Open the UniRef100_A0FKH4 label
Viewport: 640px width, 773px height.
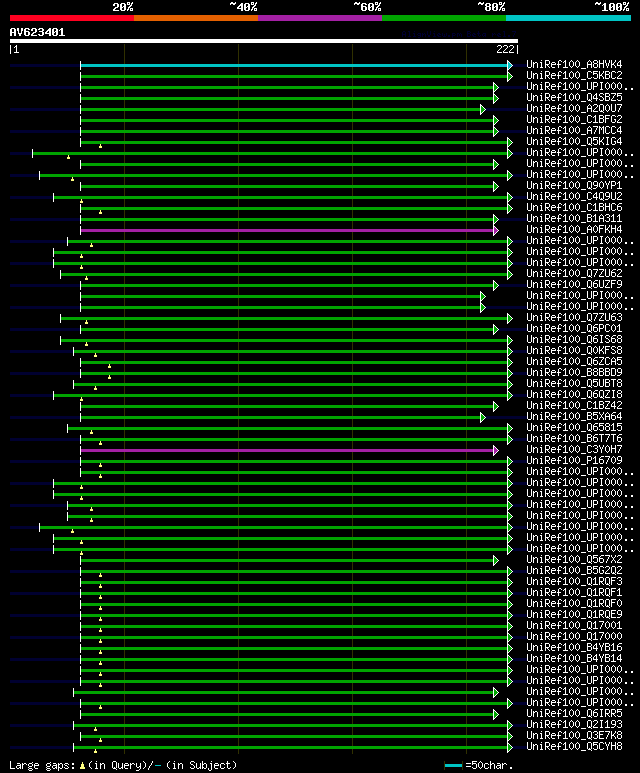click(x=574, y=229)
